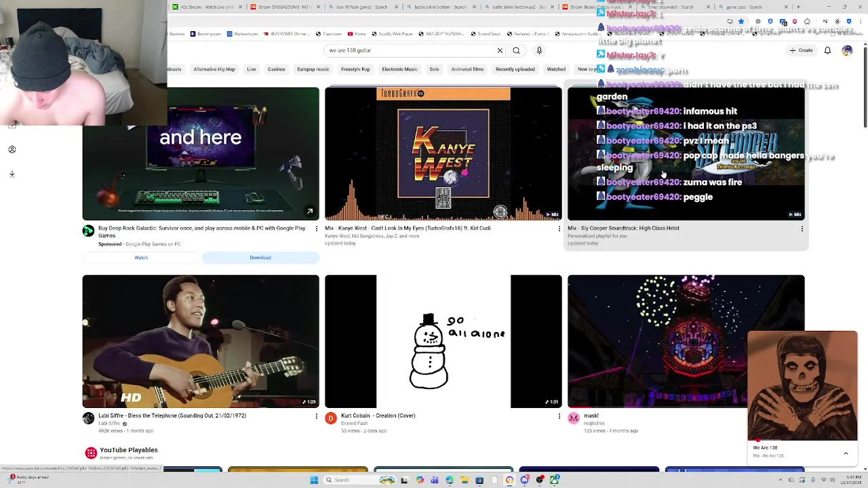The height and width of the screenshot is (488, 868).
Task: Click the YouTube Playables section icon
Action: pos(91,453)
